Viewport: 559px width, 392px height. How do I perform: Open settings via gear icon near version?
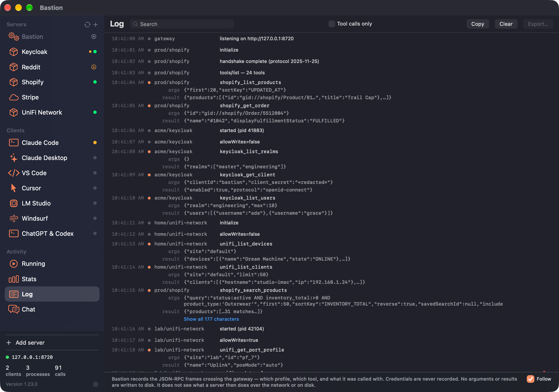tap(95, 384)
